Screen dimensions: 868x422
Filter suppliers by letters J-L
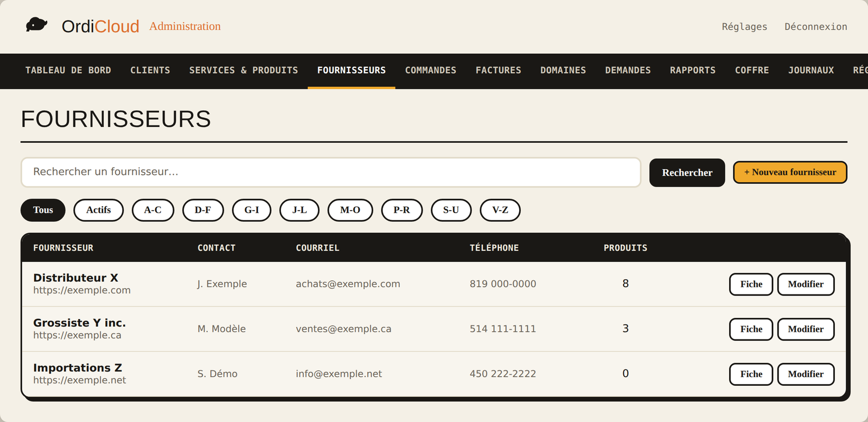299,210
